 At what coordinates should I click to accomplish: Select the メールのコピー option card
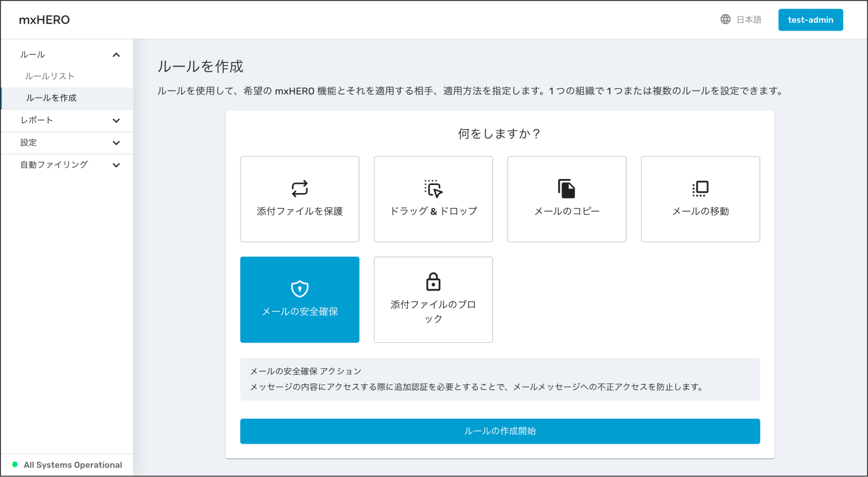[566, 199]
